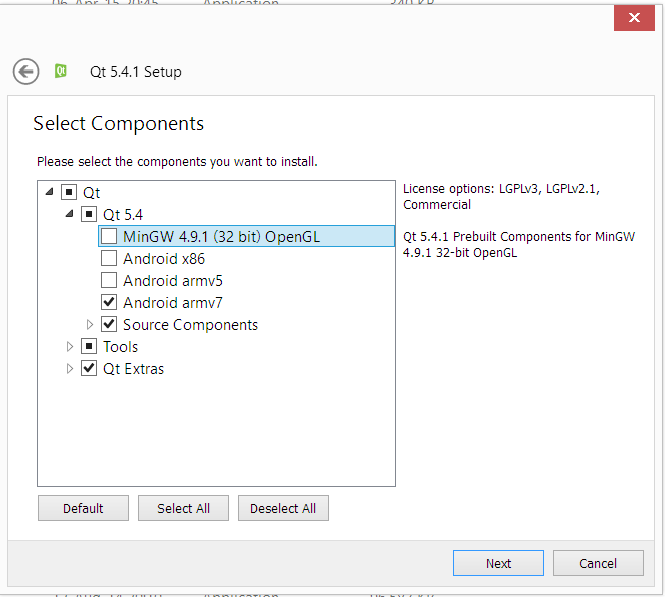Image resolution: width=665 pixels, height=597 pixels.
Task: Reset selection with the Default button
Action: point(83,508)
